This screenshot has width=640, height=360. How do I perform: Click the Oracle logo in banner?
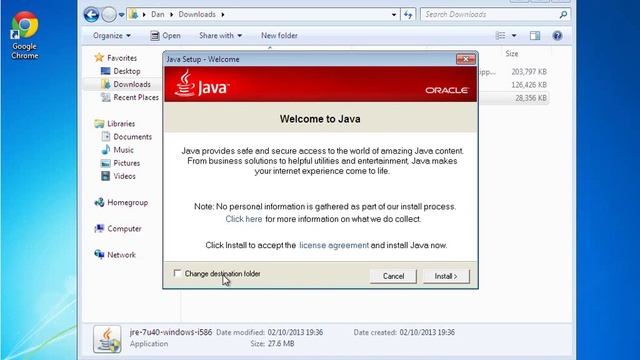pyautogui.click(x=447, y=90)
